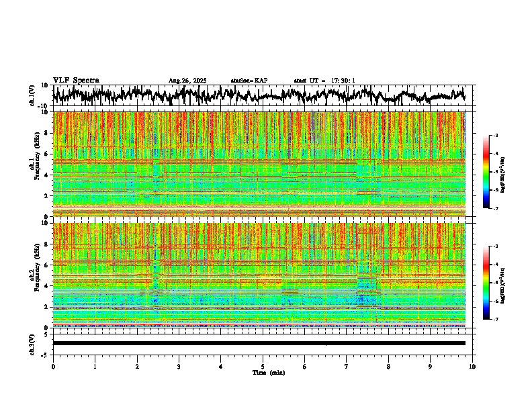This screenshot has height=411, width=532.
Task: Click the date text "Aug.26, 2025"
Action: tap(187, 81)
